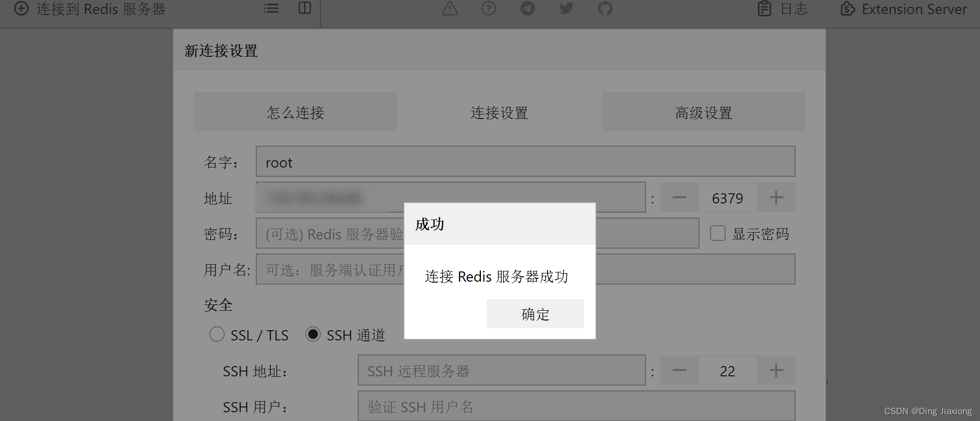Viewport: 980px width, 421px height.
Task: Click the 名字 field containing root
Action: pyautogui.click(x=525, y=162)
